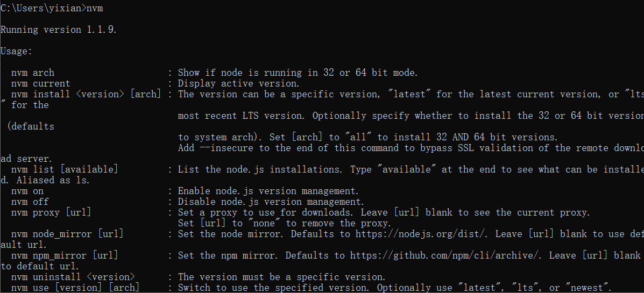Click the 'Disable node.js version management.' text
The height and width of the screenshot is (293, 644).
[x=271, y=202]
